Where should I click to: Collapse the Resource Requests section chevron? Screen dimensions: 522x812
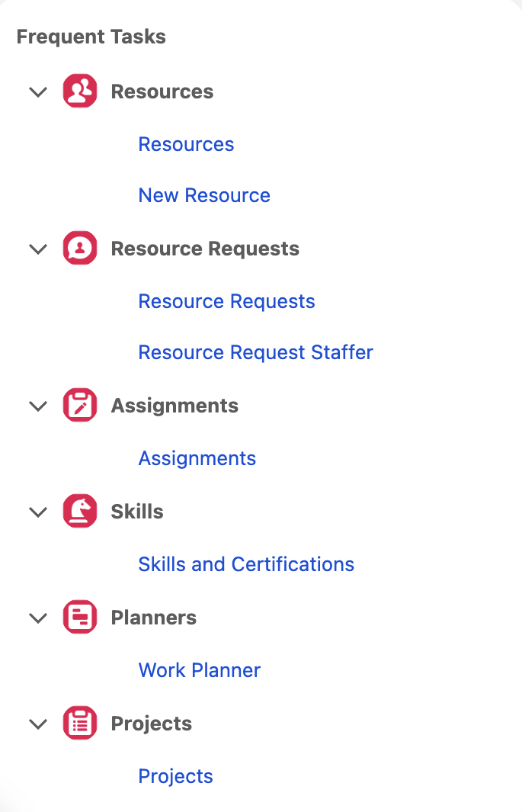pos(38,249)
